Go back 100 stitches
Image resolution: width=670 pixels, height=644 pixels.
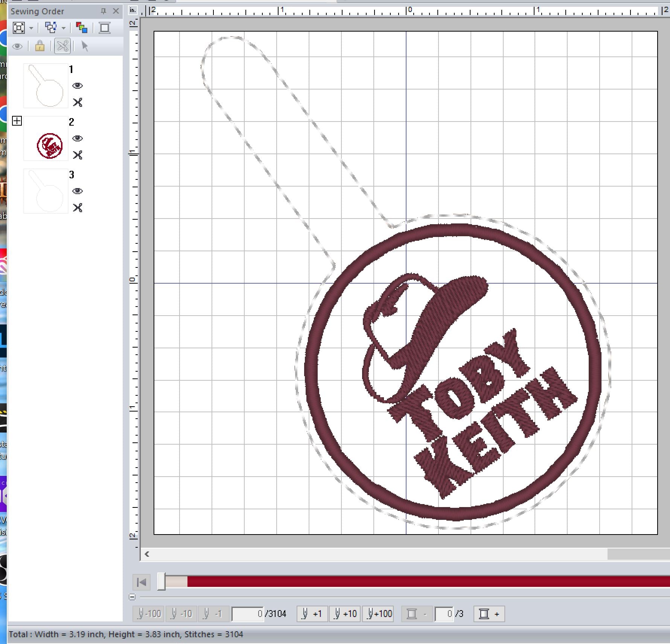(149, 614)
